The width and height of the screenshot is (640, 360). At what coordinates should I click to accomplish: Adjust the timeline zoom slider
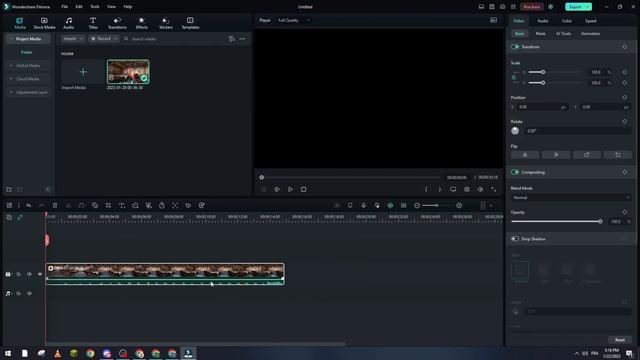point(436,206)
